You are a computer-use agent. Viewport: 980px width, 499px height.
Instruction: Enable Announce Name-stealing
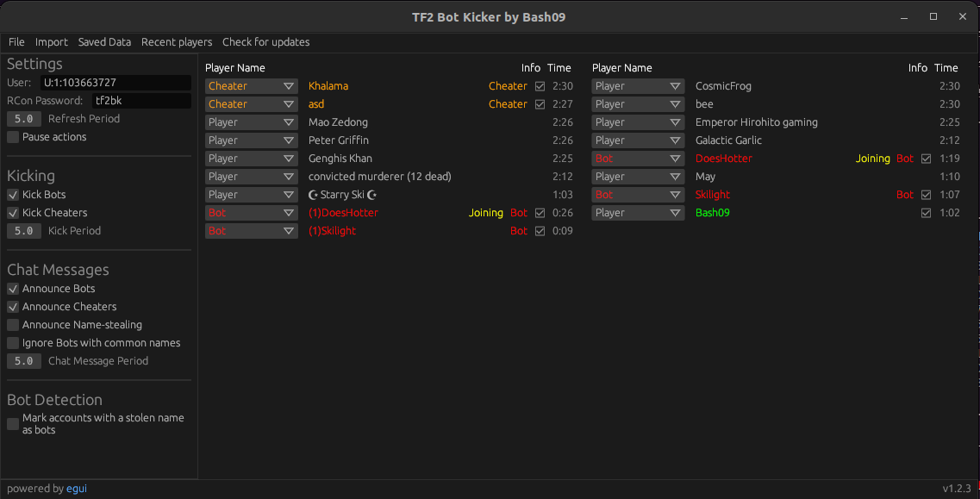13,325
